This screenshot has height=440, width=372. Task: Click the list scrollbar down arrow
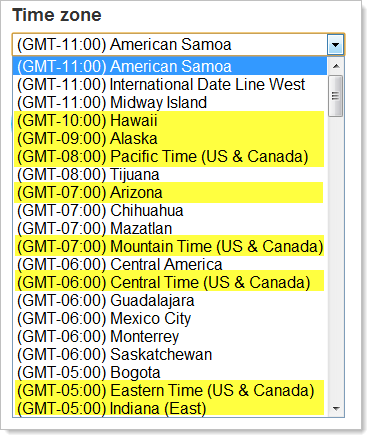coord(336,408)
